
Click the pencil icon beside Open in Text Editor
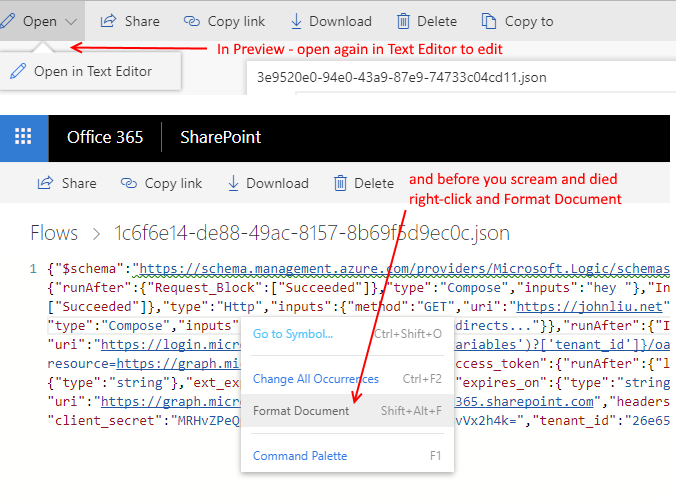pyautogui.click(x=18, y=71)
